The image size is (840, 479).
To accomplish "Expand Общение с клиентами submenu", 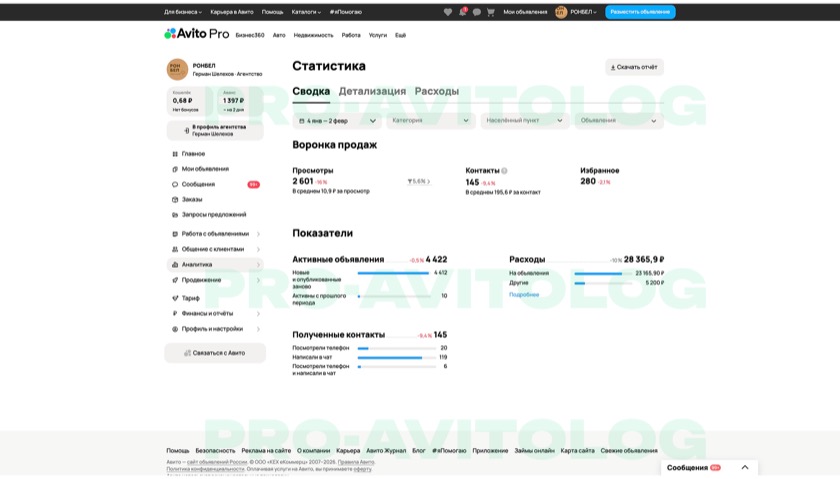I will pos(258,249).
